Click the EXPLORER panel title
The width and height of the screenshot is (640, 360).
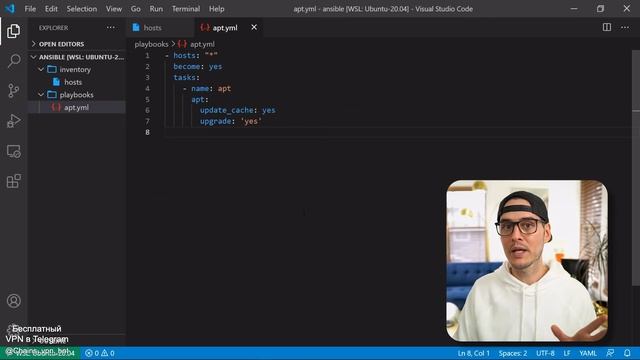[x=53, y=28]
